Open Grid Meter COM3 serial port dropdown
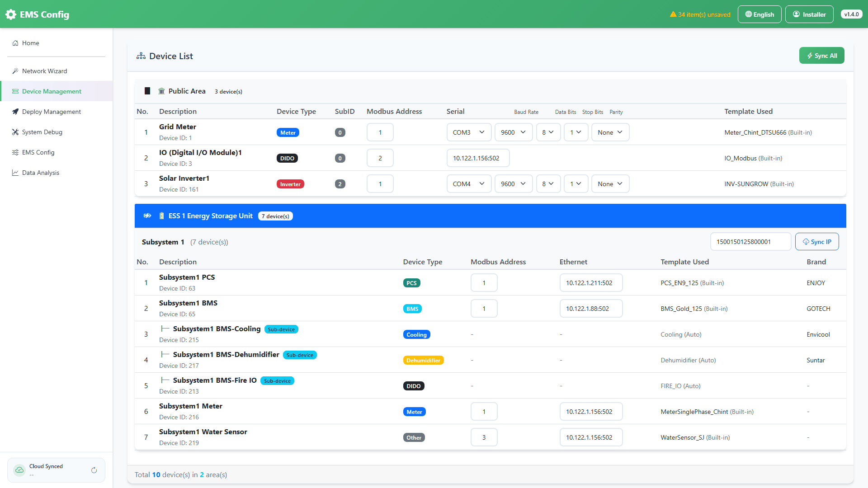Screen dimensions: 868x488 469,132
